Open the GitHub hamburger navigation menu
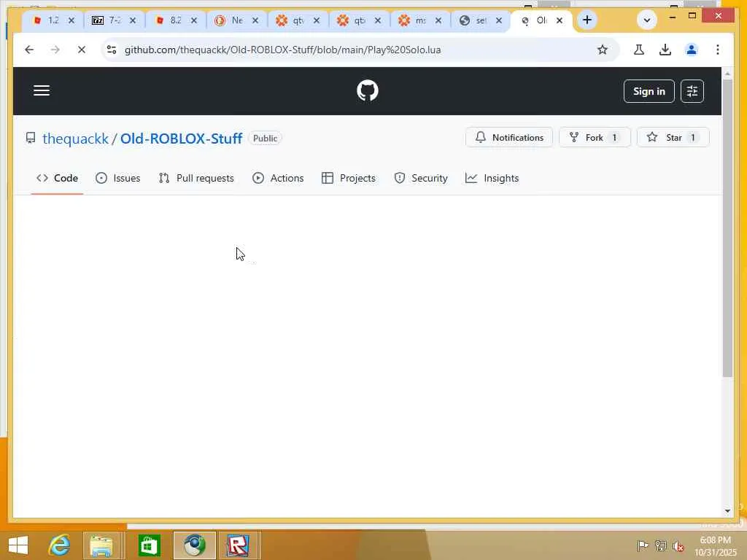 tap(42, 90)
